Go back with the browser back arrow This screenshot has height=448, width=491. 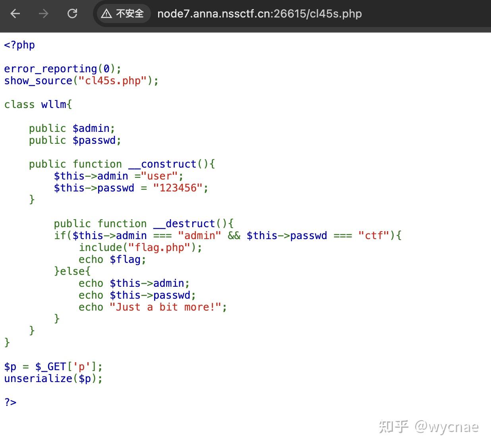pyautogui.click(x=15, y=14)
